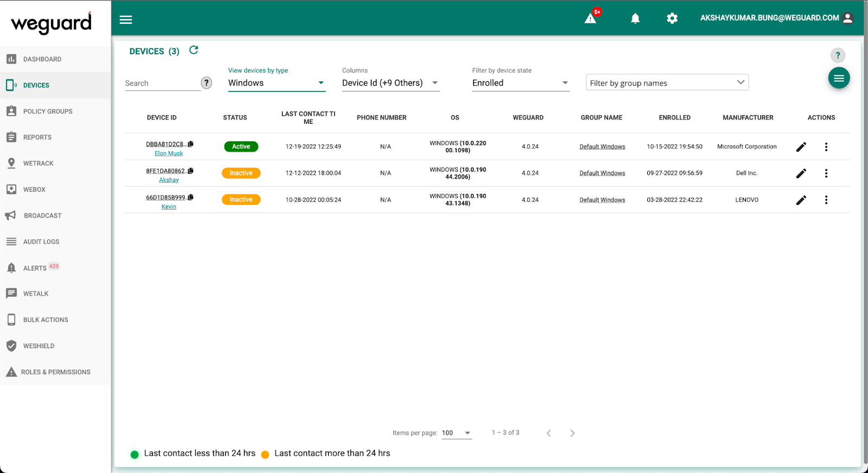Click the Status column header
The image size is (868, 473).
[x=235, y=118]
